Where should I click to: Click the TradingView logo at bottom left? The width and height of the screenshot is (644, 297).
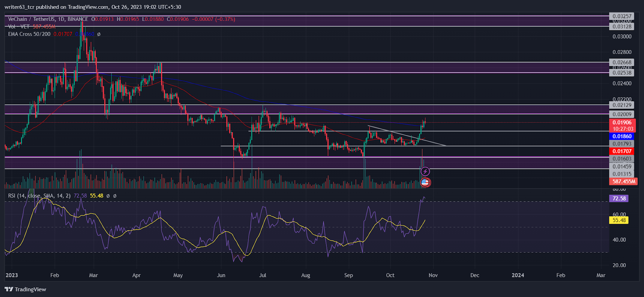tap(25, 289)
